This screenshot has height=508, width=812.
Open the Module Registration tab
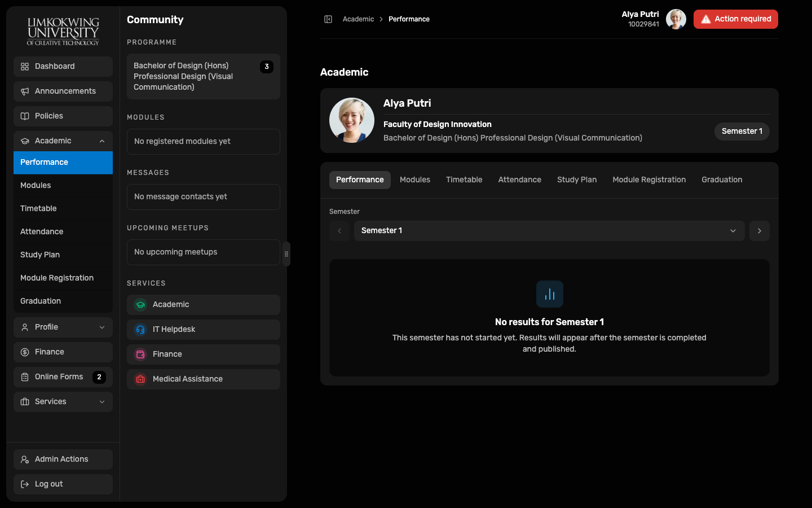pyautogui.click(x=649, y=180)
